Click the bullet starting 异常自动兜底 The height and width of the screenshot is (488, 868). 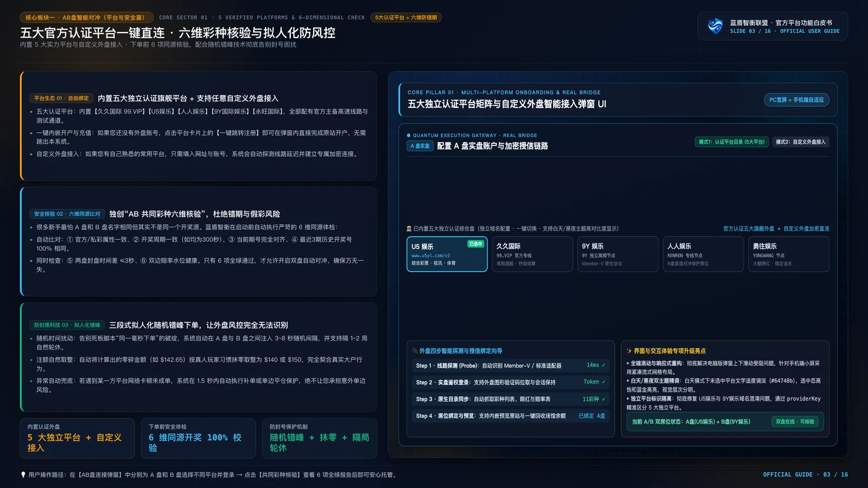pyautogui.click(x=201, y=385)
